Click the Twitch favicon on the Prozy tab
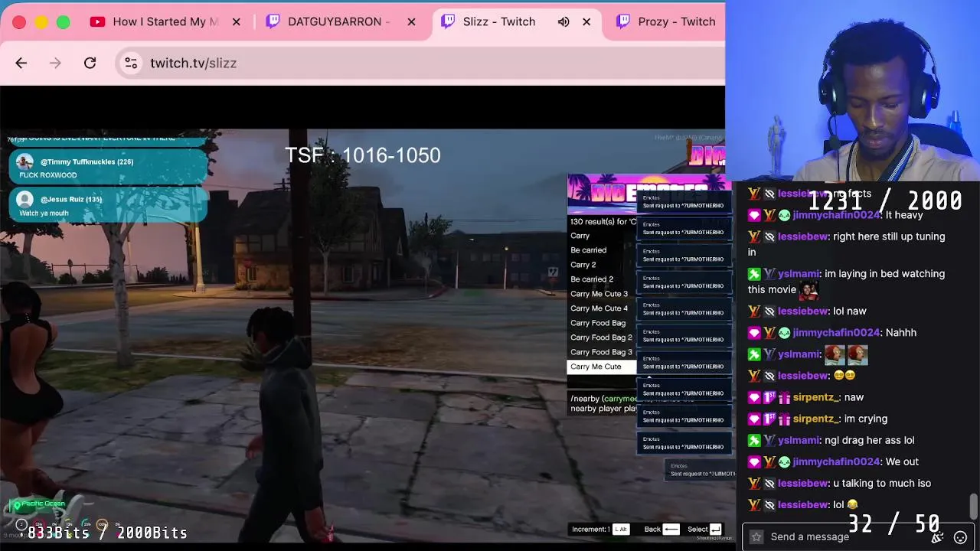Screen dimensions: 980x551 point(623,21)
